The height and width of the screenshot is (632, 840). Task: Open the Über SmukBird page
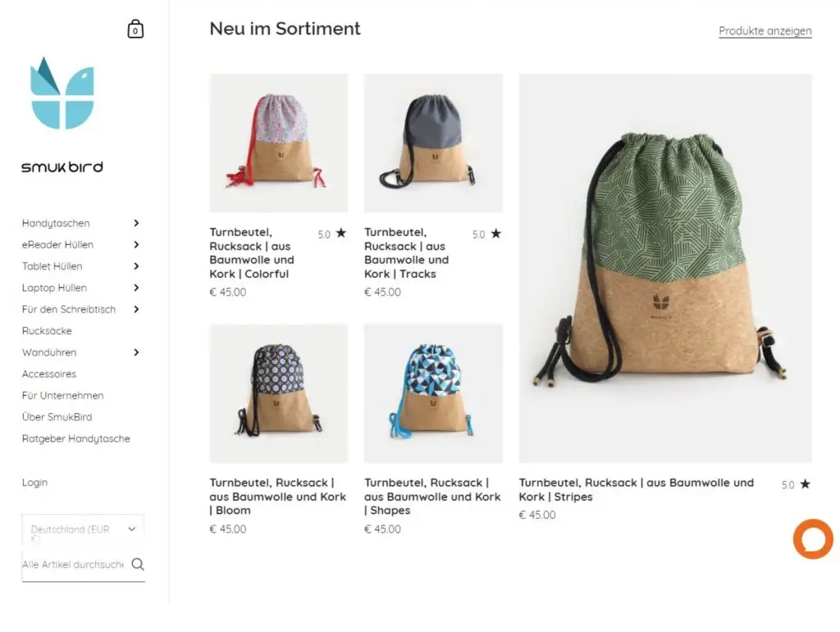[x=57, y=417]
